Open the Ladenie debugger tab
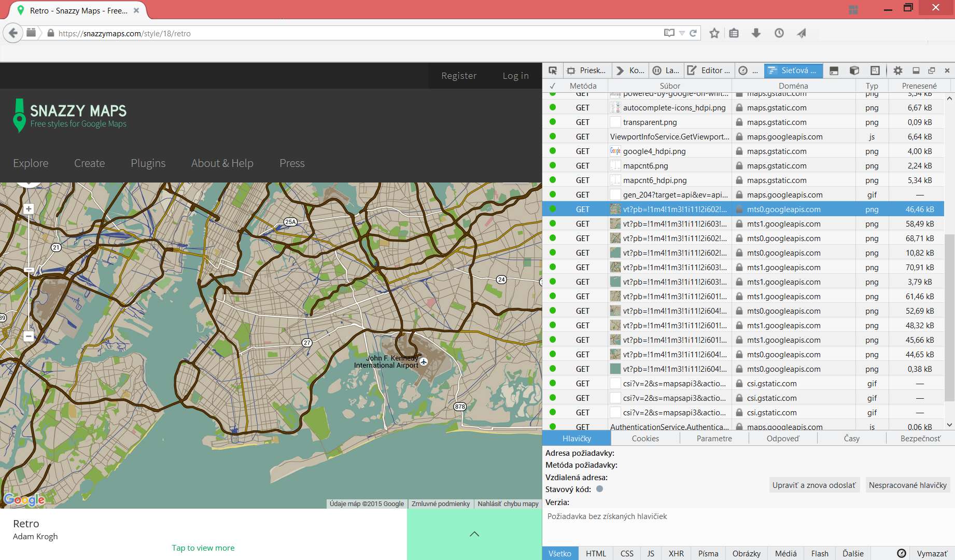The image size is (955, 560). [667, 71]
